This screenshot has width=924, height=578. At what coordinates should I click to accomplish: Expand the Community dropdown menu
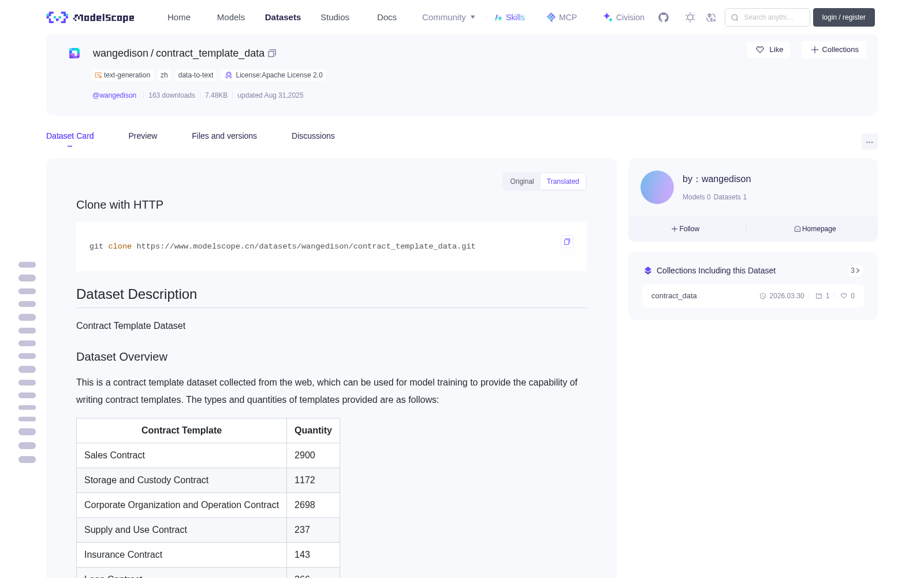[x=449, y=17]
